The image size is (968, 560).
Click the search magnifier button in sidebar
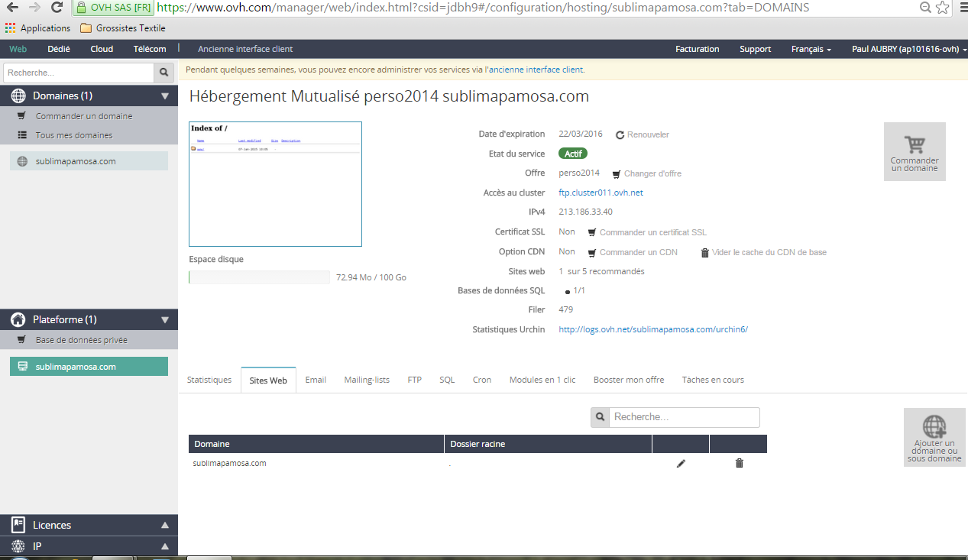tap(164, 73)
